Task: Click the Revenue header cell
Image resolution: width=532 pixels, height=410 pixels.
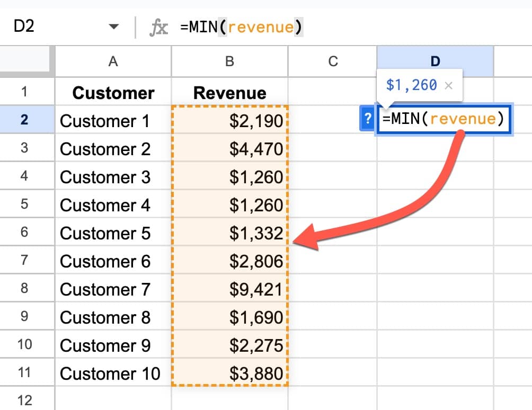Action: point(229,93)
